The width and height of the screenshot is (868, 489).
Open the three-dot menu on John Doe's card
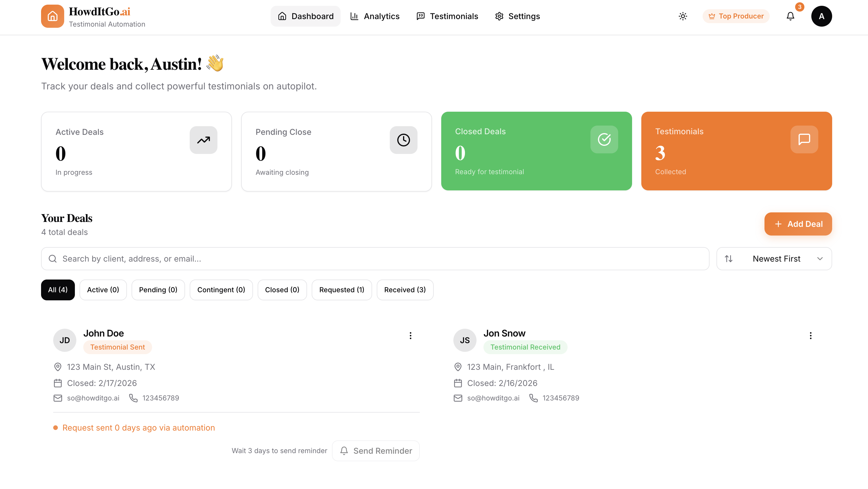[410, 336]
